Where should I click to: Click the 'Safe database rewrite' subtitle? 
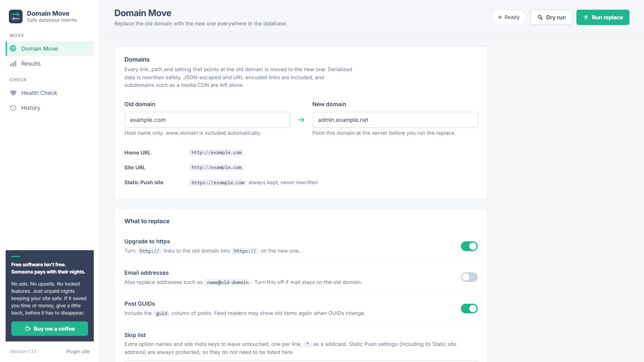[52, 20]
